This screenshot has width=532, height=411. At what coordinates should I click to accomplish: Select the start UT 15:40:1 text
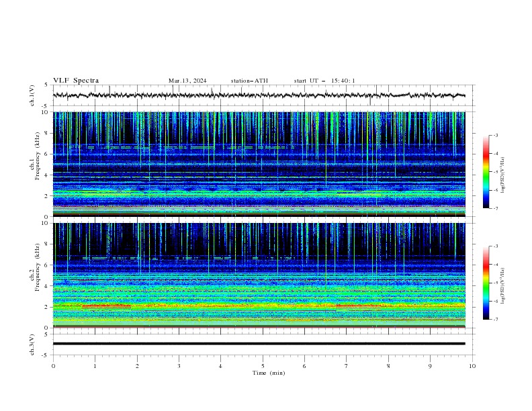[x=324, y=81]
